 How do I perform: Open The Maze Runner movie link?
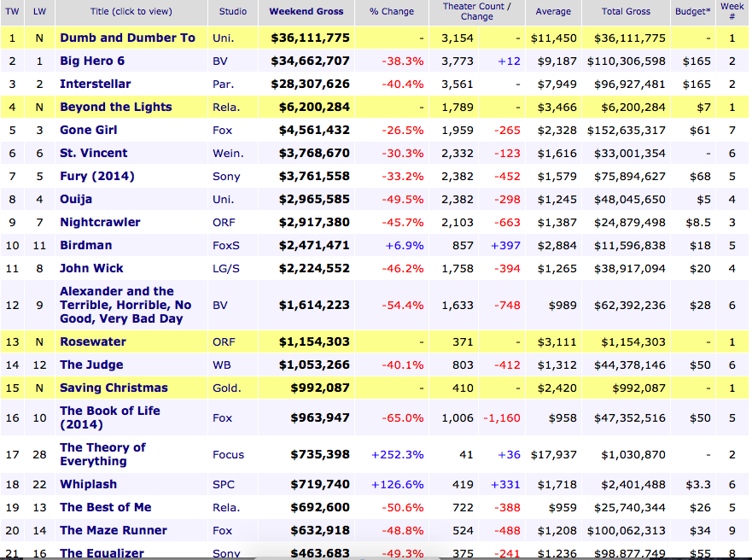[x=114, y=530]
